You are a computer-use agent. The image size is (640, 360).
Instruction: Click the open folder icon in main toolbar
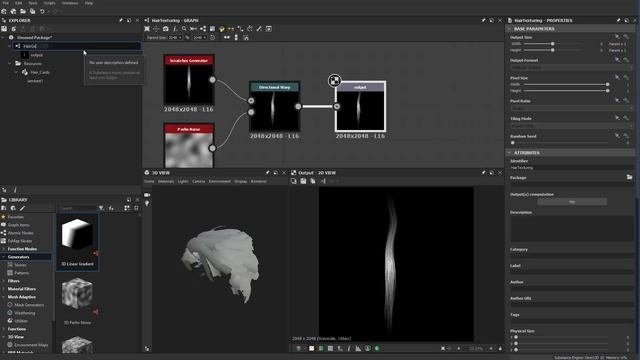23,11
